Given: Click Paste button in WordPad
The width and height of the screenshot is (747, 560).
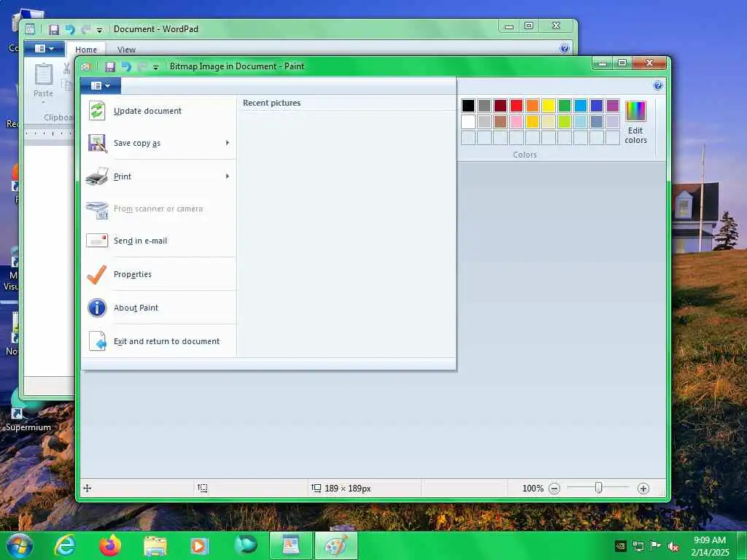Looking at the screenshot, I should (x=43, y=83).
